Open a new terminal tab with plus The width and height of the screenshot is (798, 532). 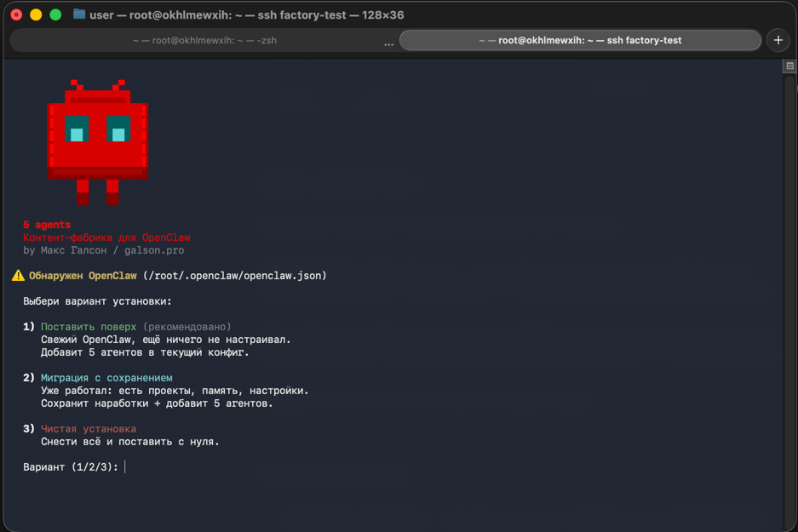pyautogui.click(x=778, y=40)
